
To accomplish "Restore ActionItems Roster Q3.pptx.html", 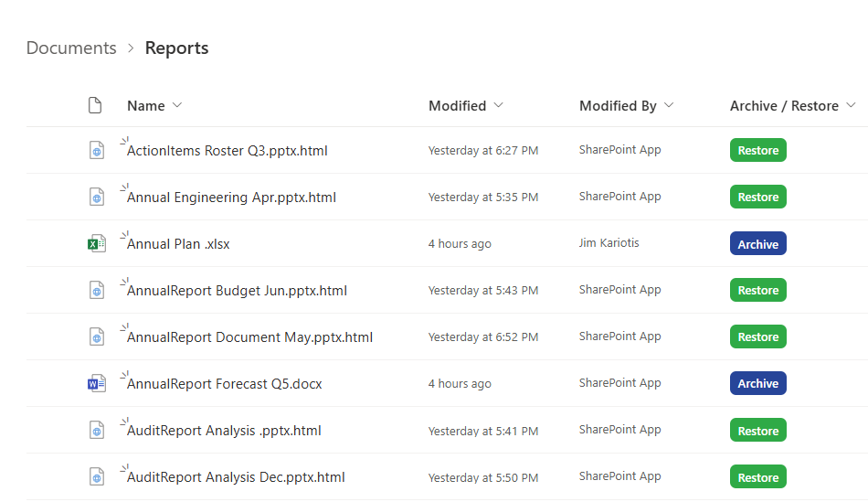I will (x=757, y=151).
